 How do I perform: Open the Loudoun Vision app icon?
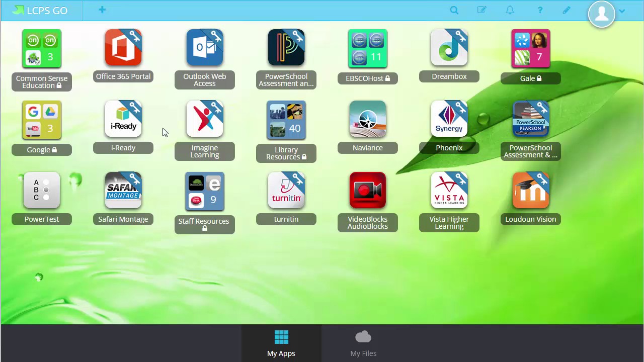[x=531, y=191]
